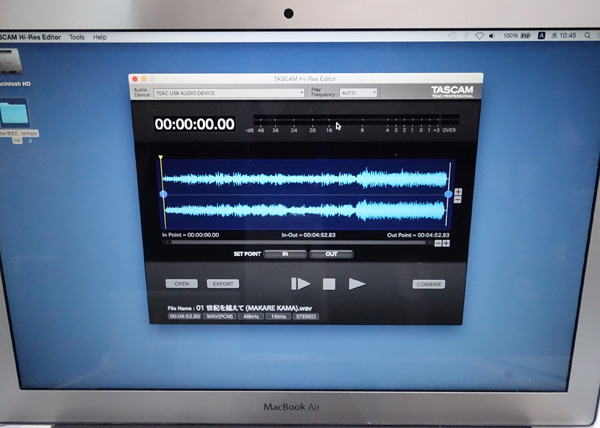Zoom in waveform amplitude with plus
The image size is (600, 428).
[458, 192]
